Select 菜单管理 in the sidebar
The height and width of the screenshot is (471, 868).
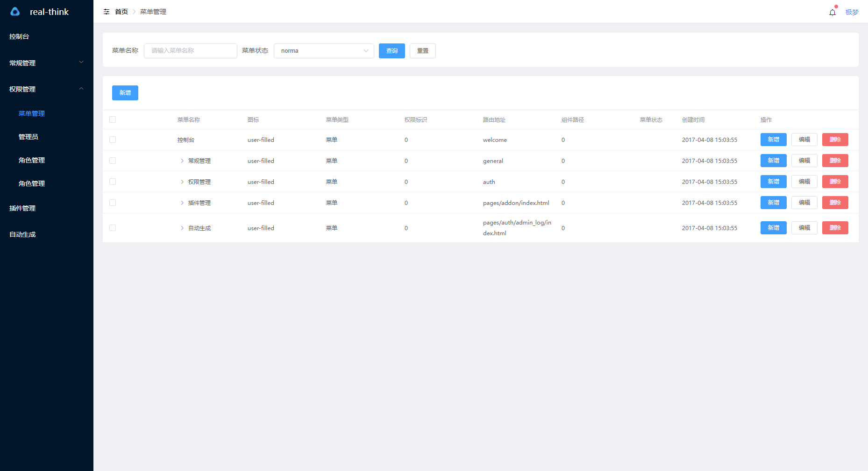47,113
